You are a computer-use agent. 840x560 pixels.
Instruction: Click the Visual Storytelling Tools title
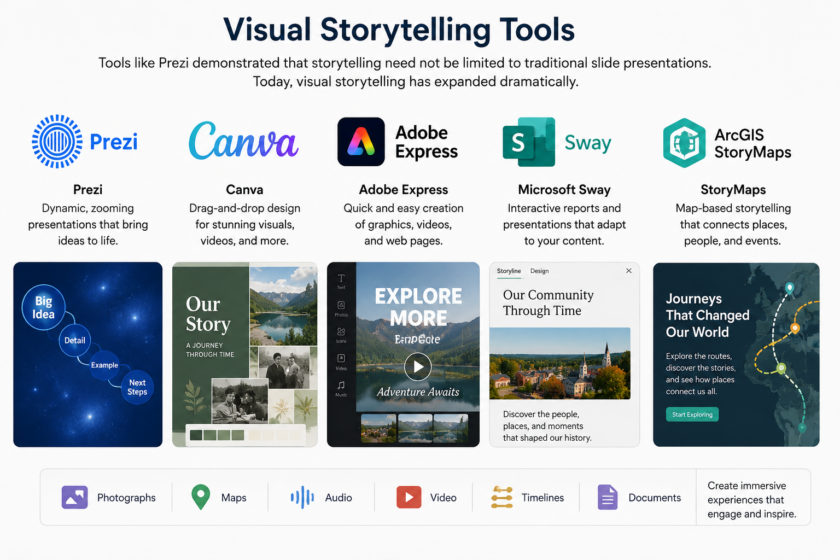(399, 29)
